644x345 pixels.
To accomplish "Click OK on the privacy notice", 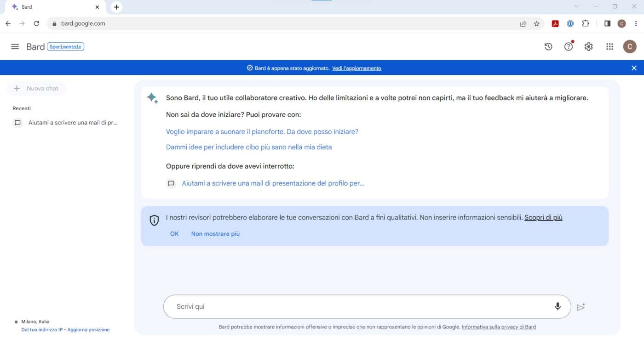I will [174, 234].
